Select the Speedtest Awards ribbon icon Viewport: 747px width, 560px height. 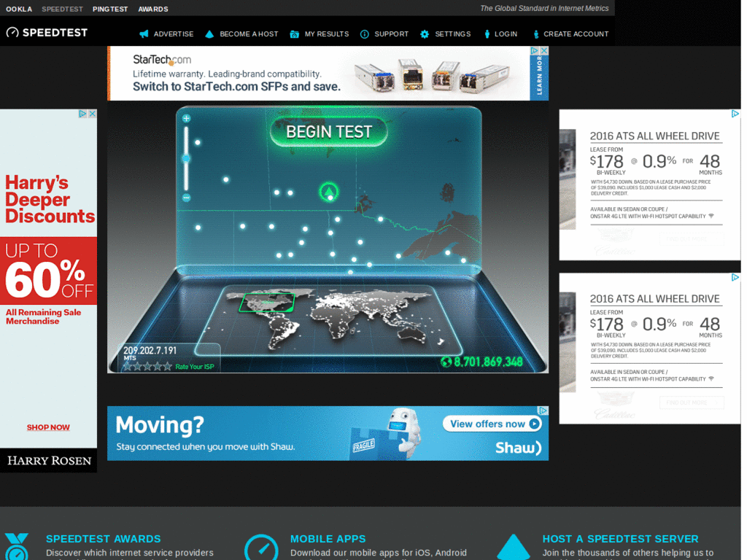click(18, 546)
